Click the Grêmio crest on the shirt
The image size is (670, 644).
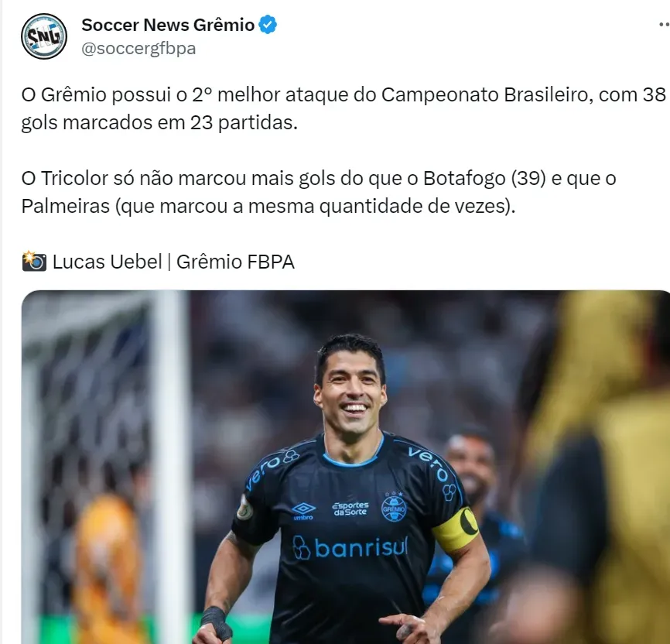click(x=394, y=507)
